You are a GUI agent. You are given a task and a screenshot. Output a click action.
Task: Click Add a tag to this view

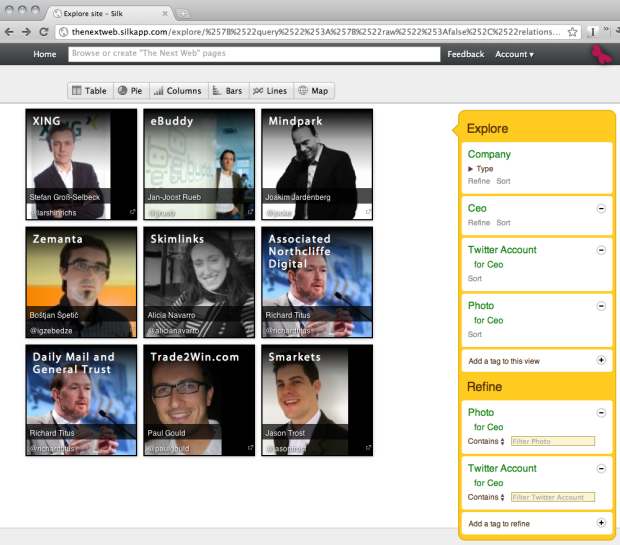(x=504, y=361)
